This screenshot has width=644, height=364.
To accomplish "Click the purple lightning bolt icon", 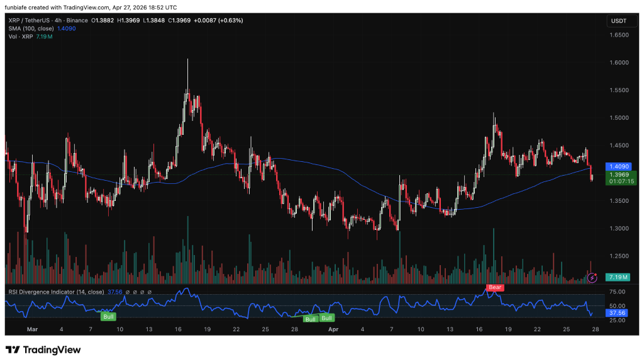I will pyautogui.click(x=592, y=277).
